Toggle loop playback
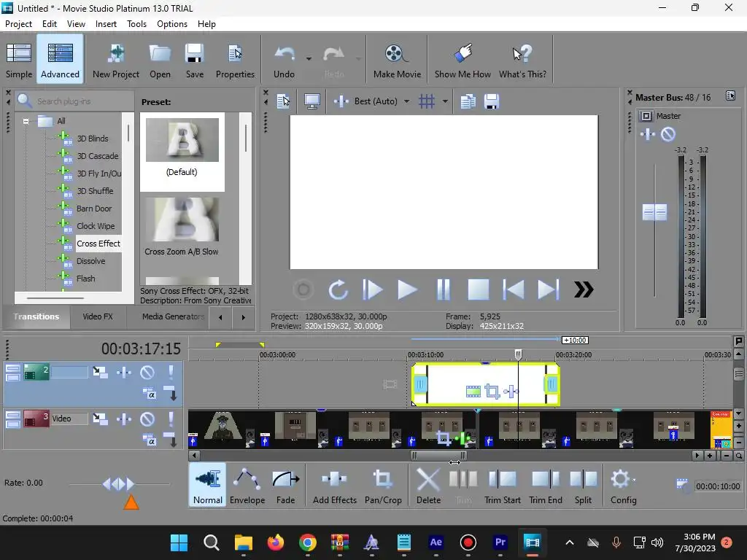The width and height of the screenshot is (747, 560). pos(338,289)
